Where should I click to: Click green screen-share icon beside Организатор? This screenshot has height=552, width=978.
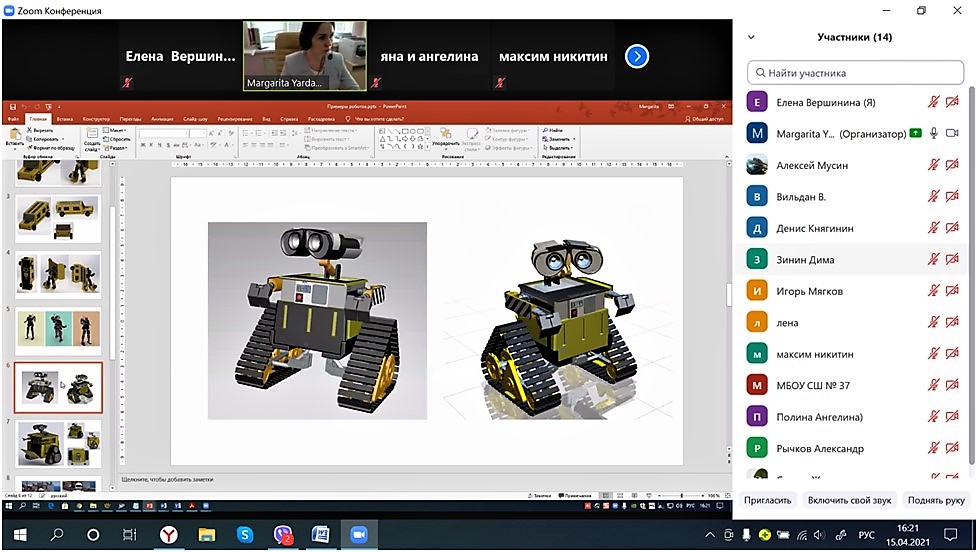click(x=916, y=133)
